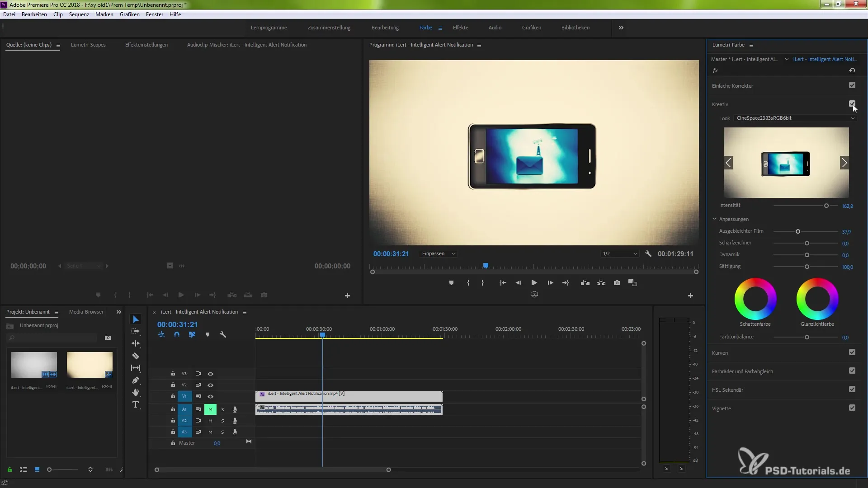868x488 pixels.
Task: Solo audio track A2
Action: (x=222, y=421)
